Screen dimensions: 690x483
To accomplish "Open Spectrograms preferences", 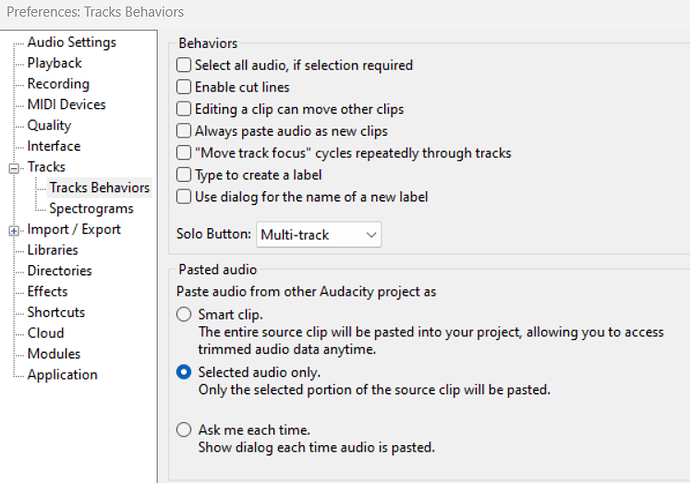I will pos(91,209).
